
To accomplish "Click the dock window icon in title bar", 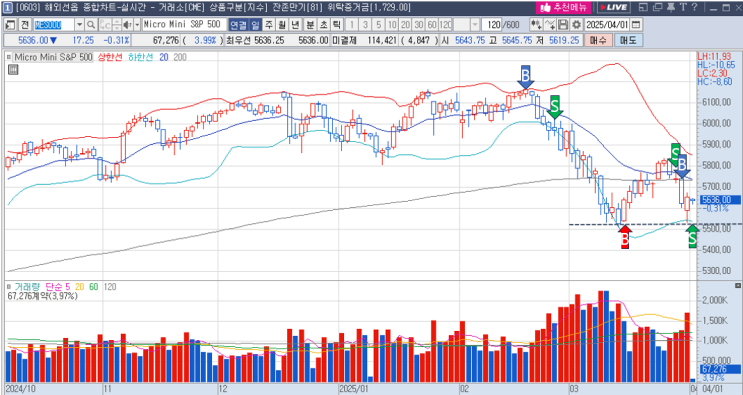I will [x=643, y=8].
